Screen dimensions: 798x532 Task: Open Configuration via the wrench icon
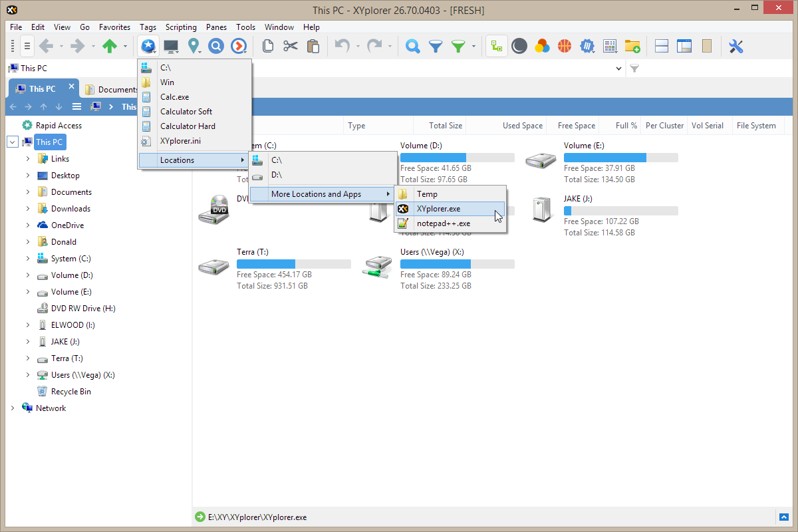point(735,46)
